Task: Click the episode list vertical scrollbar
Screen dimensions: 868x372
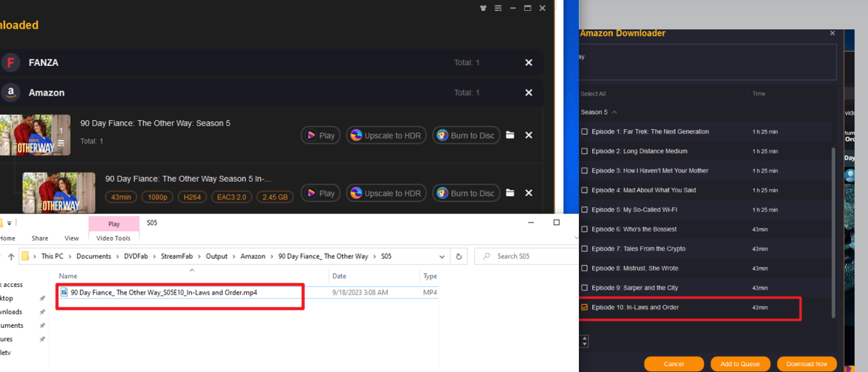Action: pos(833,232)
